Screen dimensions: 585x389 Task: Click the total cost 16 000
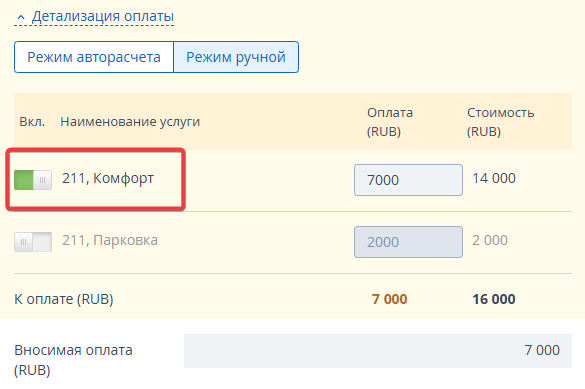pos(494,299)
